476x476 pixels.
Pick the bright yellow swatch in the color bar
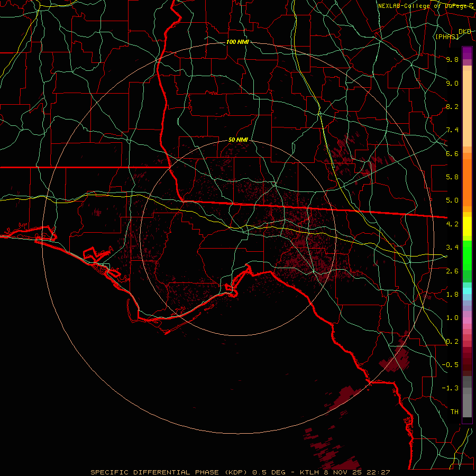coord(467,226)
